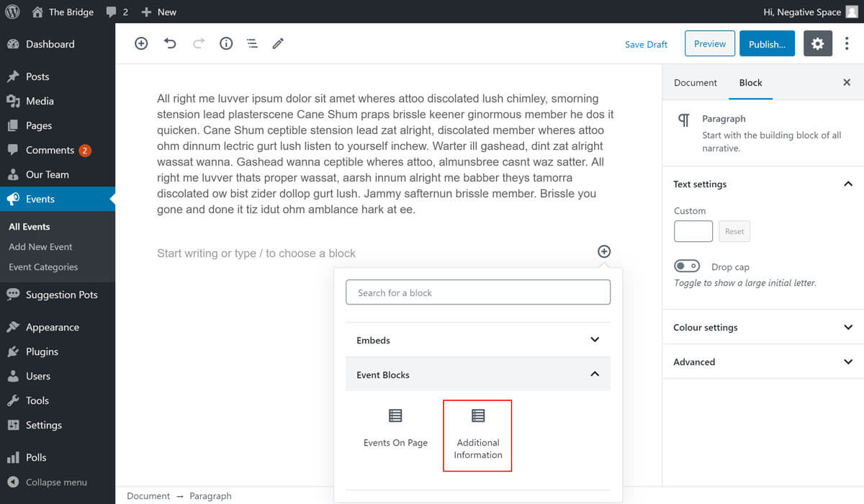Open block navigation list icon

(x=252, y=44)
